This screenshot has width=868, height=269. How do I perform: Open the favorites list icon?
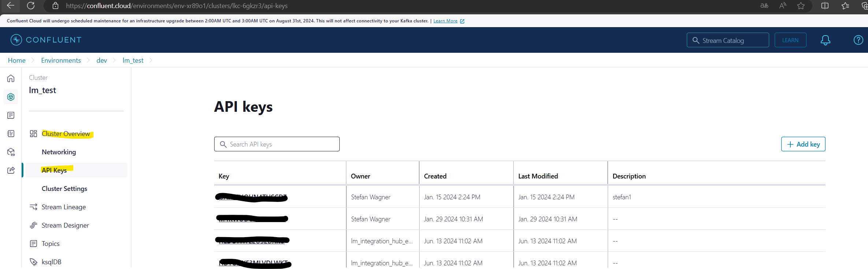pyautogui.click(x=845, y=5)
